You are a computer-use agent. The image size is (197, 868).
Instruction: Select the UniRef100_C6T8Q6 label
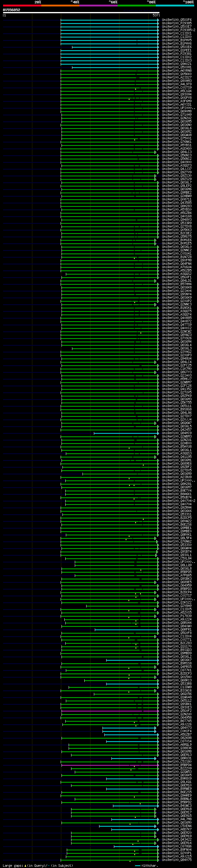tap(177, 846)
